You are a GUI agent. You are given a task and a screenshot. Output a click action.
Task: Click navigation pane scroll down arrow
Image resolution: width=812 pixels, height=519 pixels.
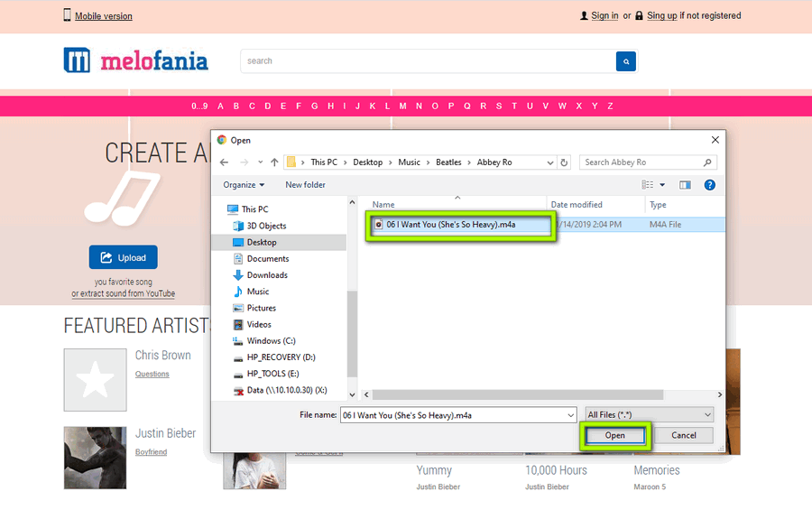(352, 394)
